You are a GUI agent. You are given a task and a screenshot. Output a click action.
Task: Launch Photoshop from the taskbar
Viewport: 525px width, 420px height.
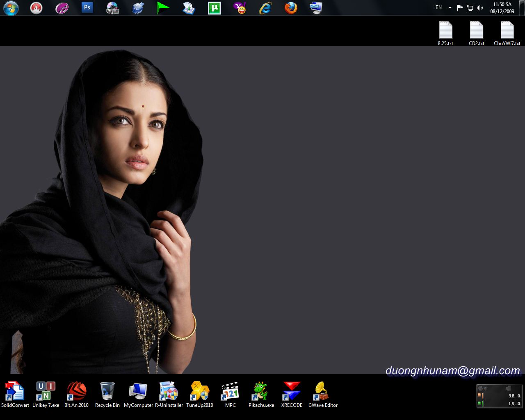coord(87,7)
